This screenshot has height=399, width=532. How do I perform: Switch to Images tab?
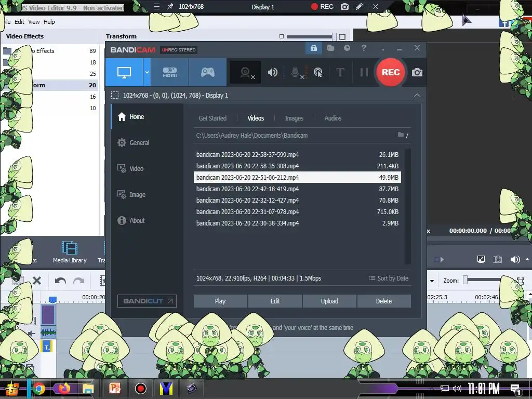point(294,118)
